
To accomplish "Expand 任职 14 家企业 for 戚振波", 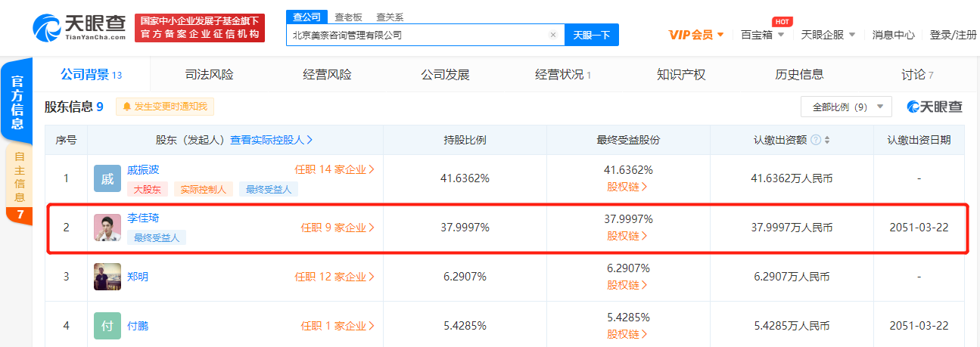I will tap(335, 169).
